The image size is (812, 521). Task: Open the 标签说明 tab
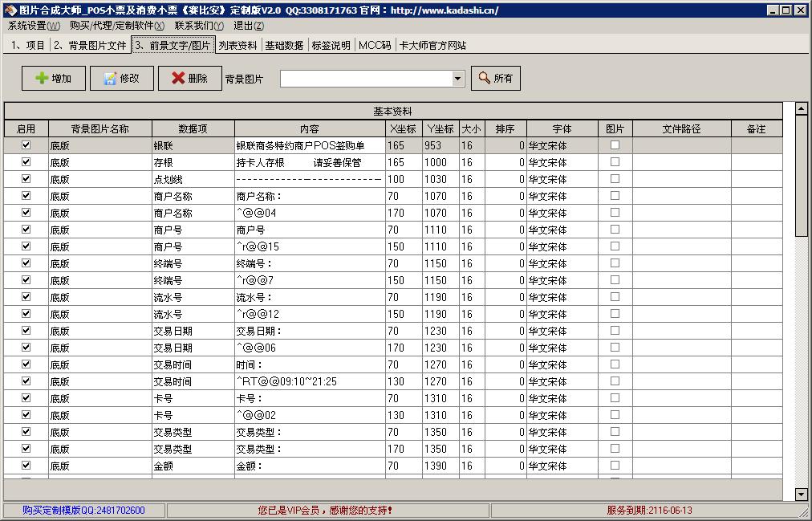[331, 46]
